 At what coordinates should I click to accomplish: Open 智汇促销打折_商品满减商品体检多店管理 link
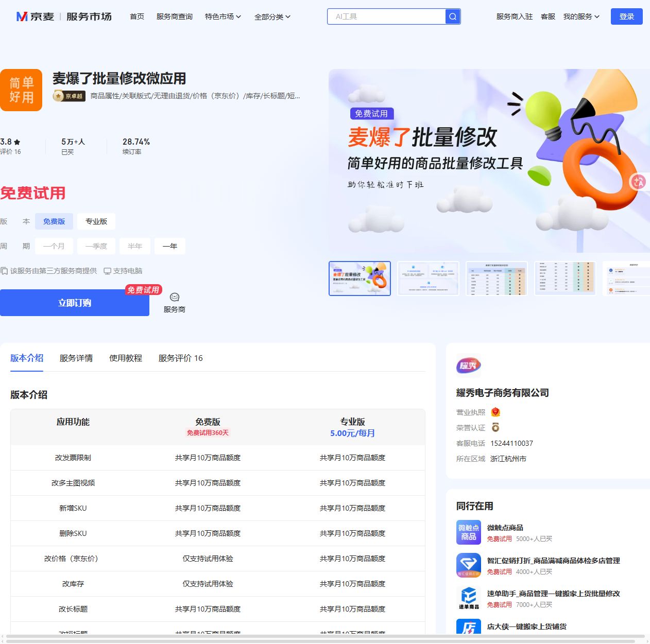(554, 561)
